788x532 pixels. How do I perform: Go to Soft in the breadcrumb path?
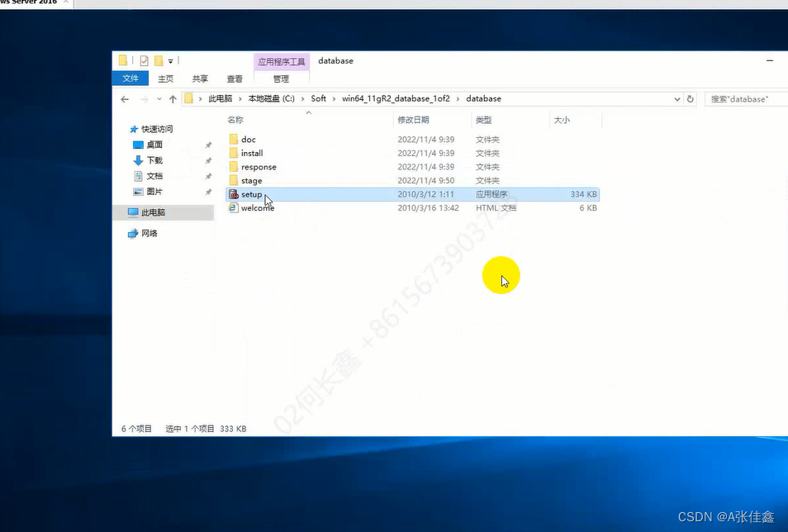coord(318,98)
